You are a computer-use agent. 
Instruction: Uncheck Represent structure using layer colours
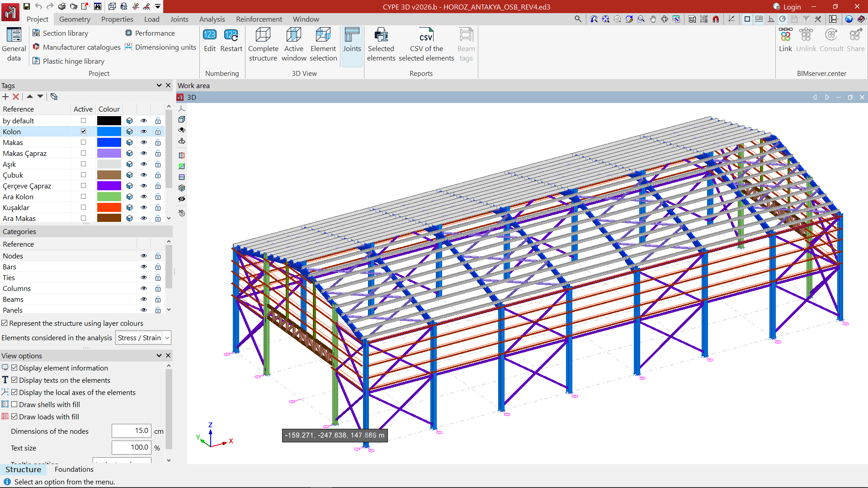(5, 323)
